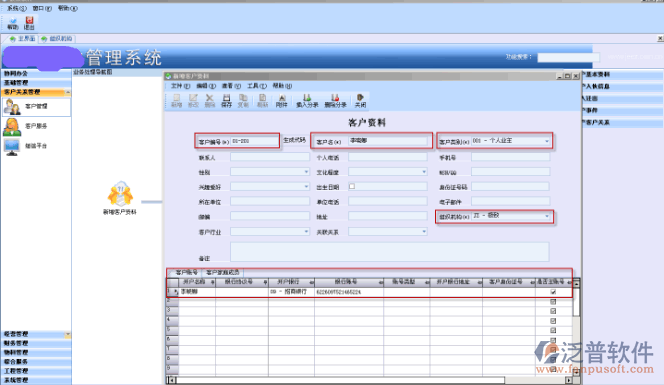Click the 删除分录 delete entry icon

coord(335,101)
